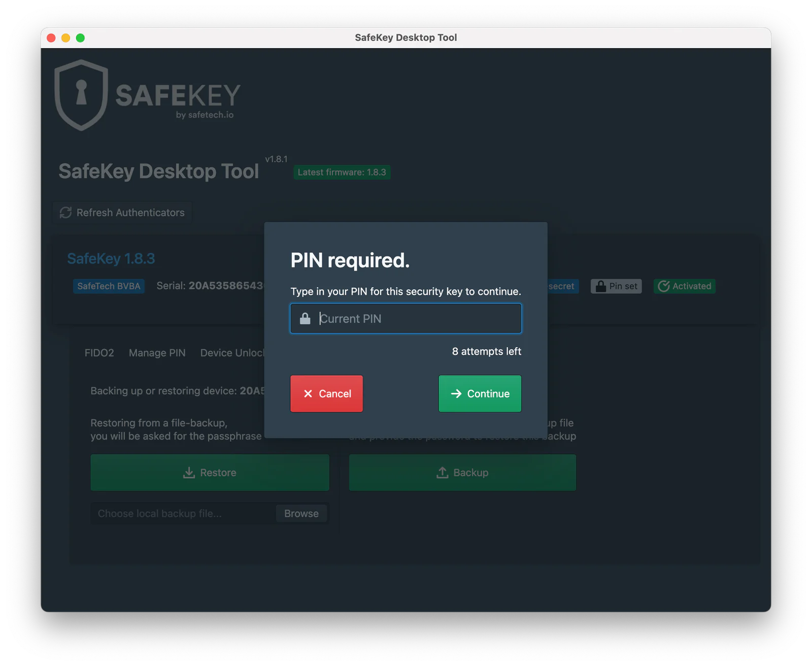The height and width of the screenshot is (666, 812).
Task: Focus the Current PIN input field
Action: click(x=405, y=318)
